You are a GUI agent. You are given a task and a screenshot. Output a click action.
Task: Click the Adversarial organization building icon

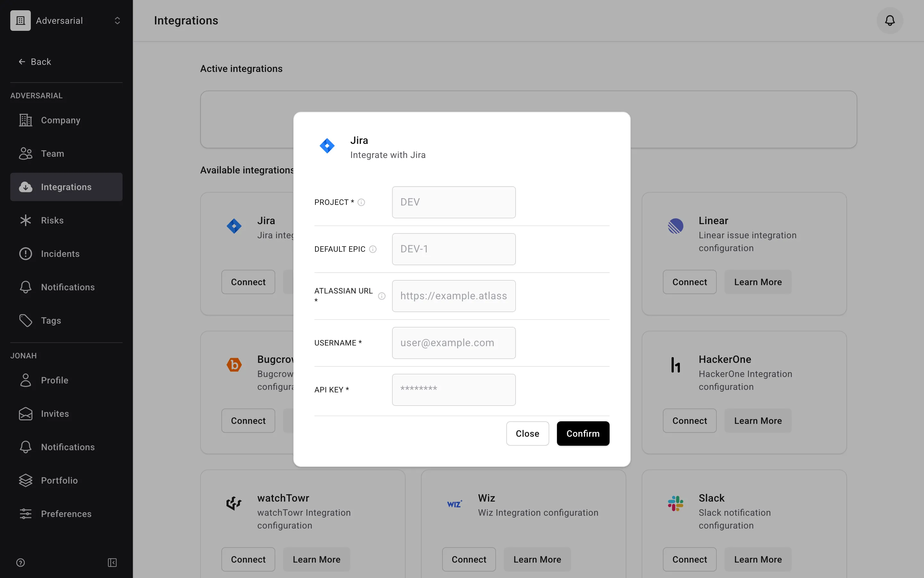tap(21, 21)
